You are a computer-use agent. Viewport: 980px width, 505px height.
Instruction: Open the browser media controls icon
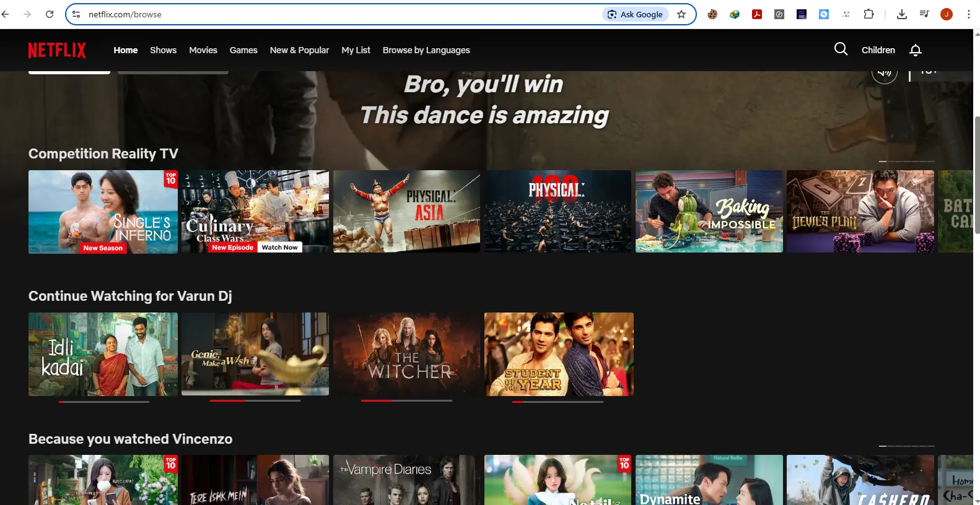point(924,14)
